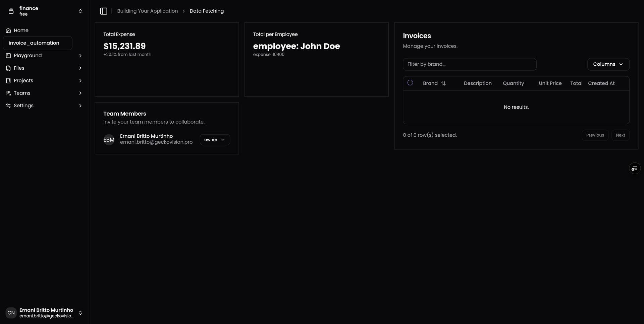Click the expense: 10400 text
Viewport: 644px width, 324px height.
[x=269, y=55]
